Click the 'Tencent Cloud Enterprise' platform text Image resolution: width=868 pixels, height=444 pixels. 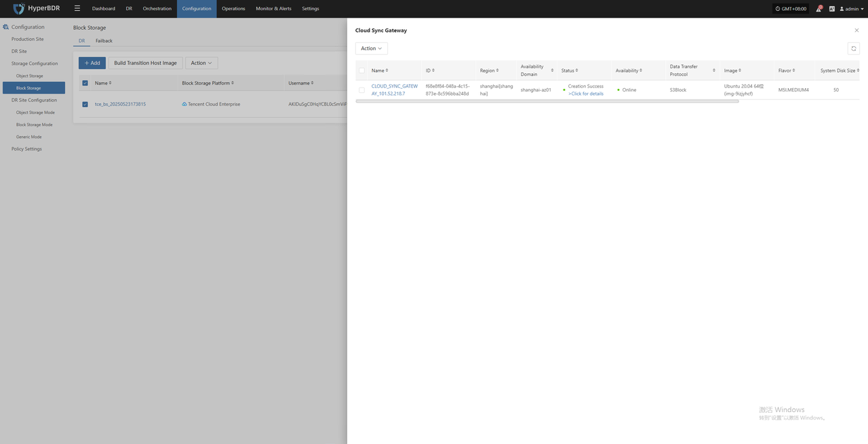click(214, 104)
